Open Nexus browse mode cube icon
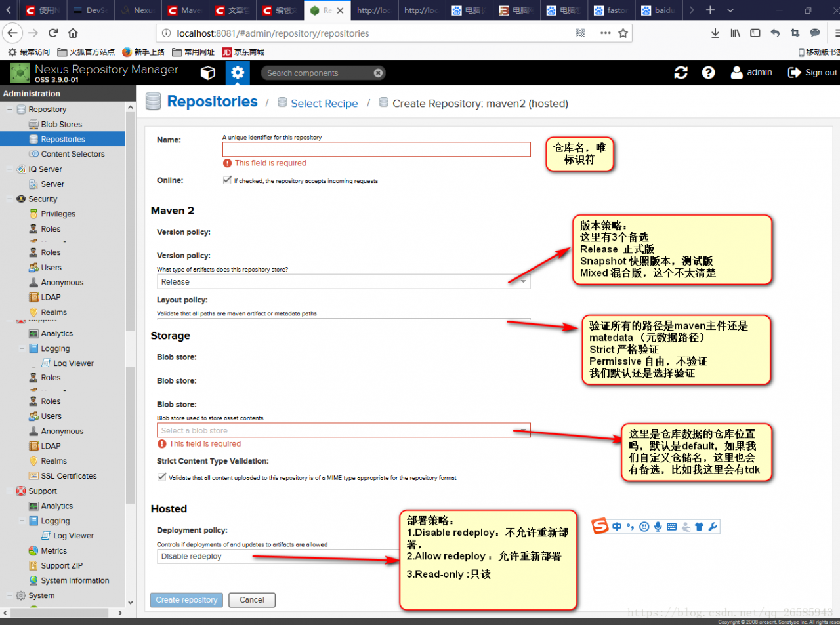This screenshot has height=625, width=840. tap(208, 73)
